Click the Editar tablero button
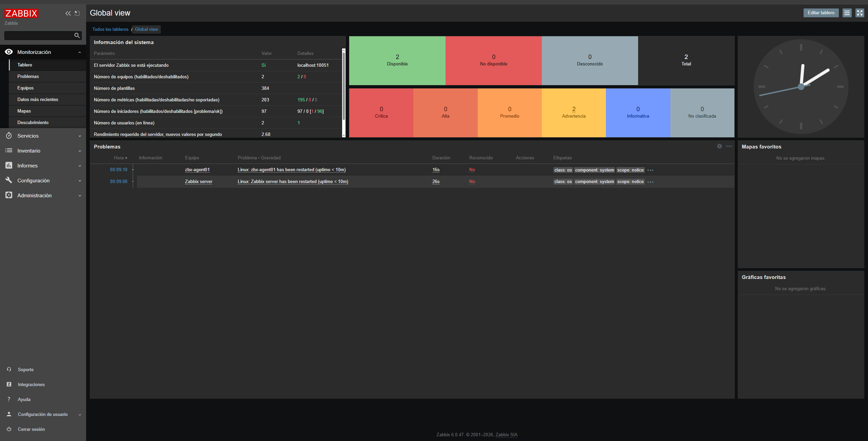The width and height of the screenshot is (868, 441). [x=821, y=13]
